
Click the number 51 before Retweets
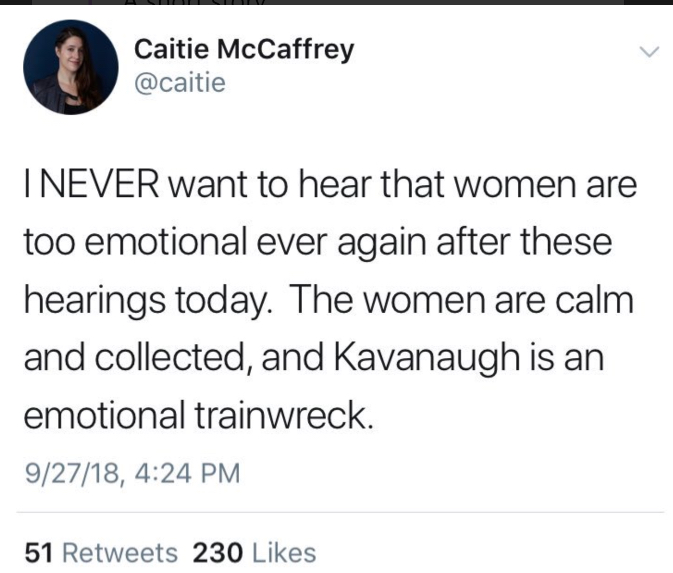pos(37,552)
